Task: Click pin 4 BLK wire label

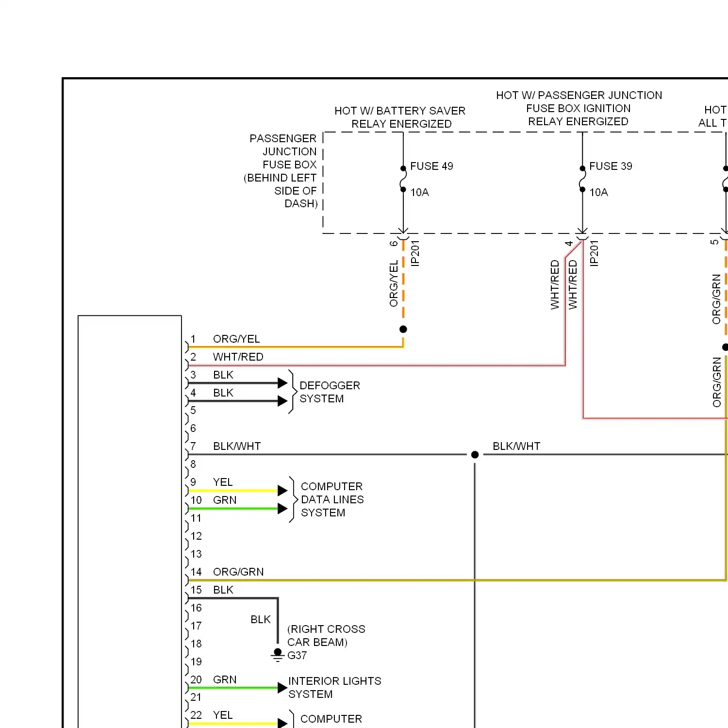Action: point(223,393)
